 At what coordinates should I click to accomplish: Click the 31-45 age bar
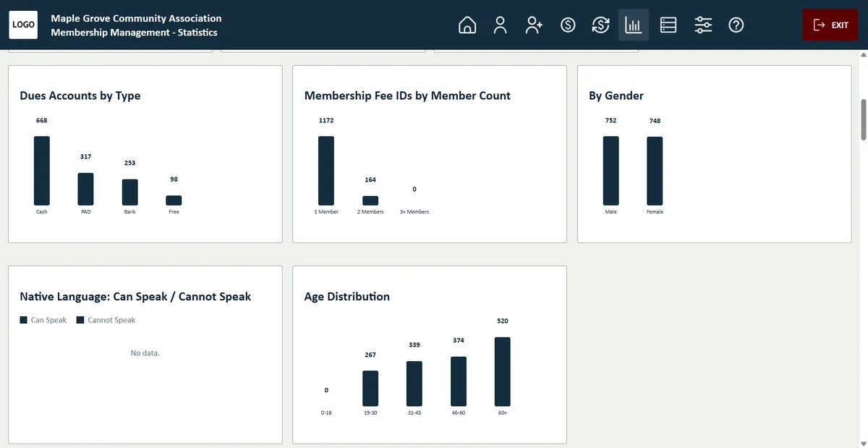coord(414,384)
